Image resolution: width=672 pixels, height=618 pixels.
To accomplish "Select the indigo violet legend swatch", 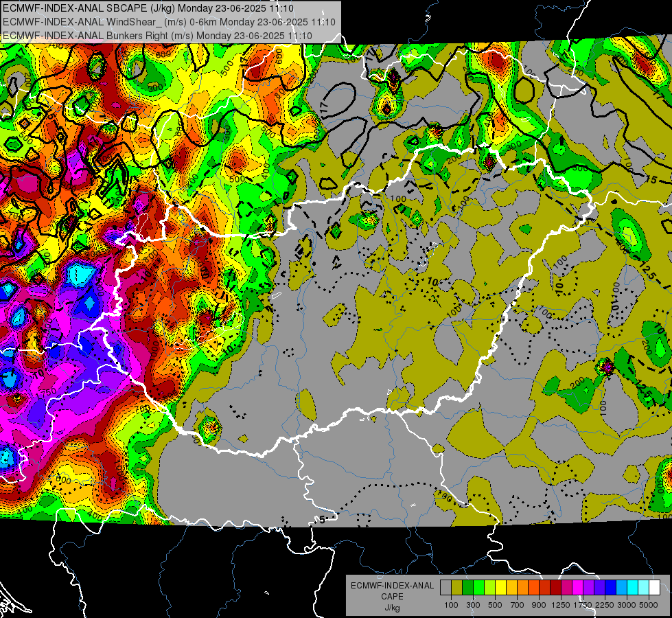I will (599, 588).
